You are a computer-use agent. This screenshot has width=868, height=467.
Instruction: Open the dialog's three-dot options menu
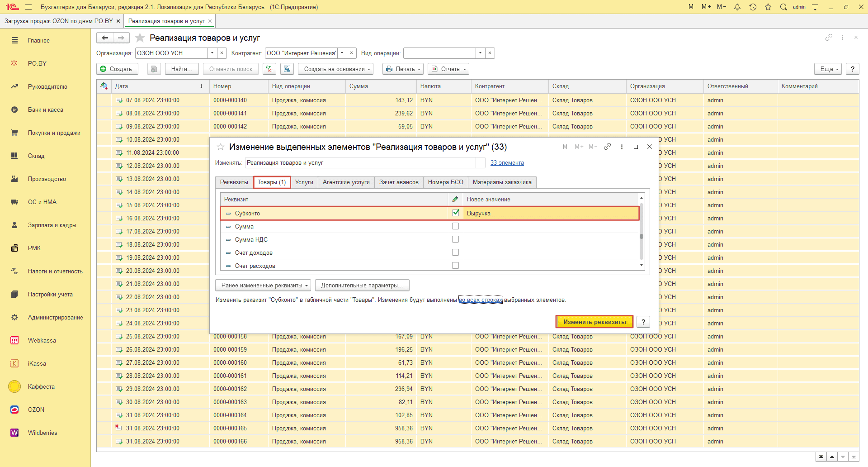tap(622, 147)
